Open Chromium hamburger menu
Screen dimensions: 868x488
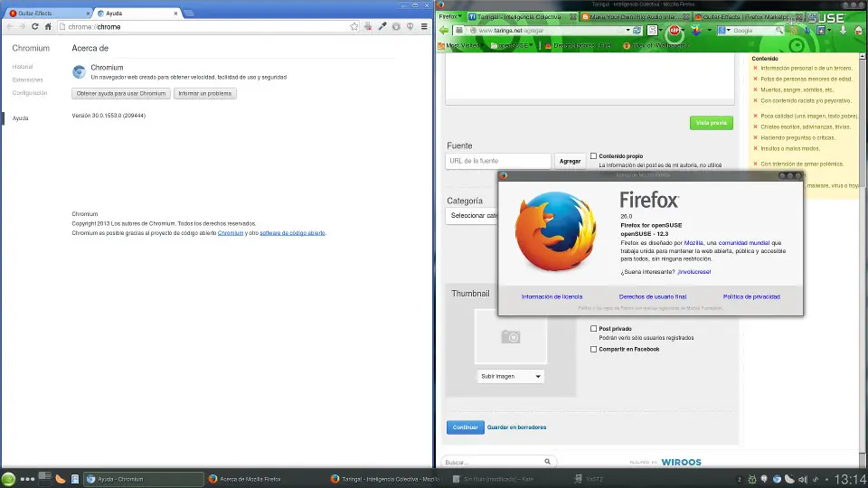tap(424, 26)
